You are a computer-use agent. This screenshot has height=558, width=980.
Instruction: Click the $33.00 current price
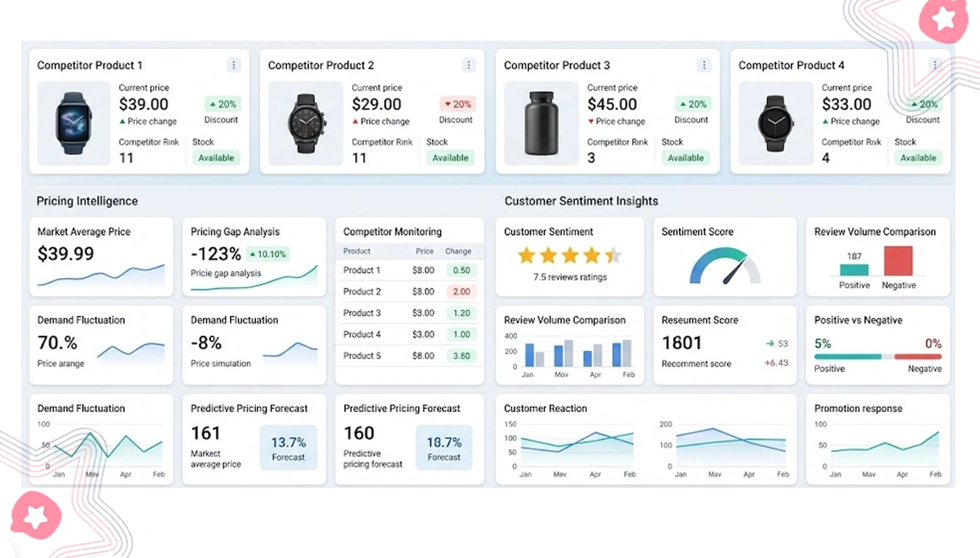846,104
